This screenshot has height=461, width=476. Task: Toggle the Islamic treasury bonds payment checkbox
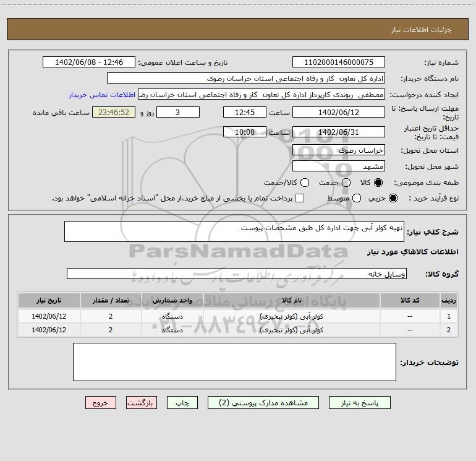point(300,198)
